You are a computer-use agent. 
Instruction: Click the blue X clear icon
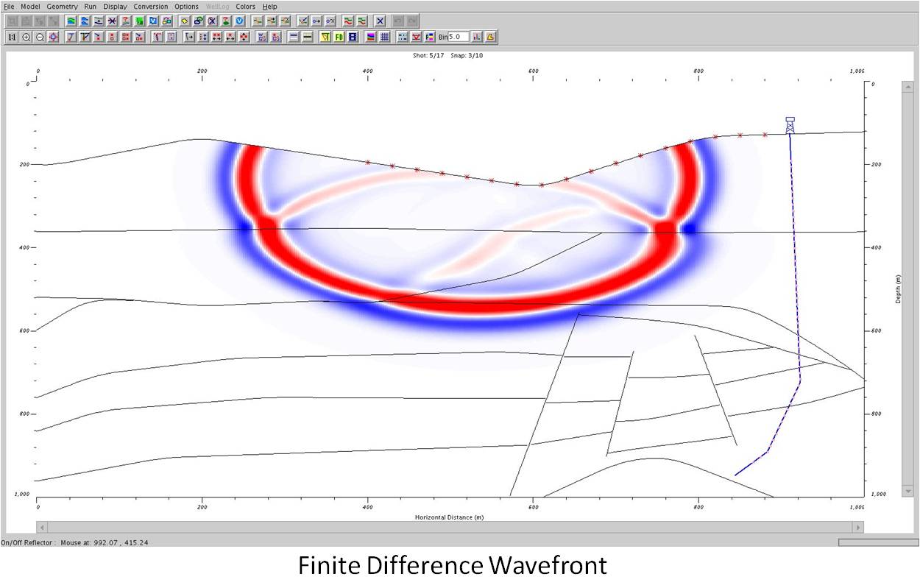(x=379, y=21)
